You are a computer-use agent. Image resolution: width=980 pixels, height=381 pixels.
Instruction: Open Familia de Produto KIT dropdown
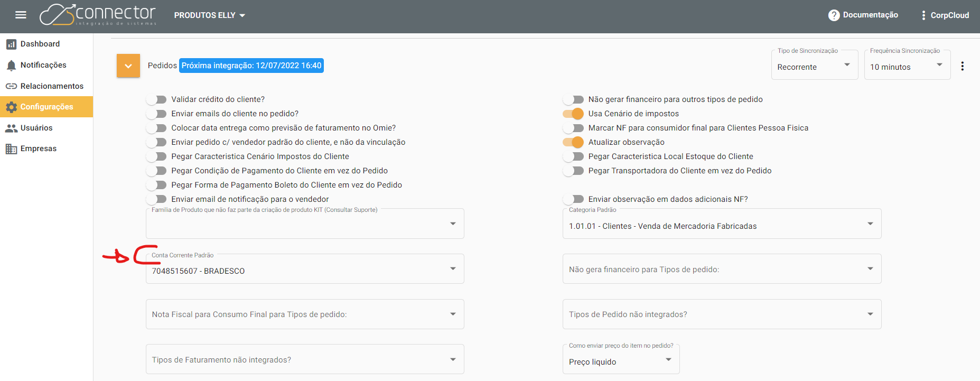point(305,224)
